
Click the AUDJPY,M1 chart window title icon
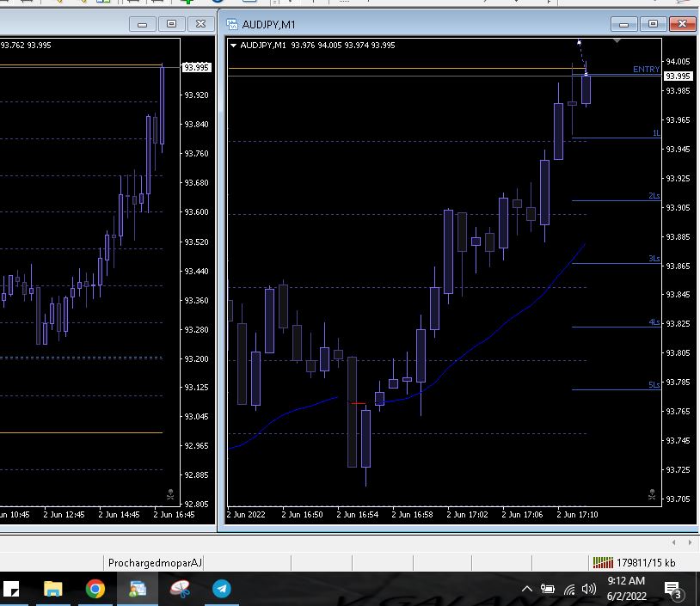[231, 24]
